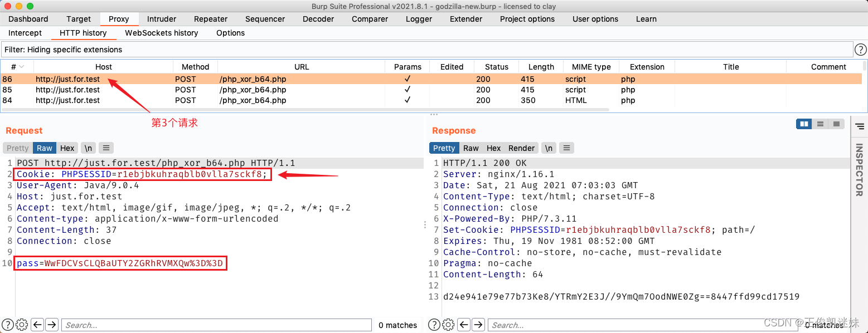
Task: Open the Request hamburger options menu
Action: pos(105,148)
